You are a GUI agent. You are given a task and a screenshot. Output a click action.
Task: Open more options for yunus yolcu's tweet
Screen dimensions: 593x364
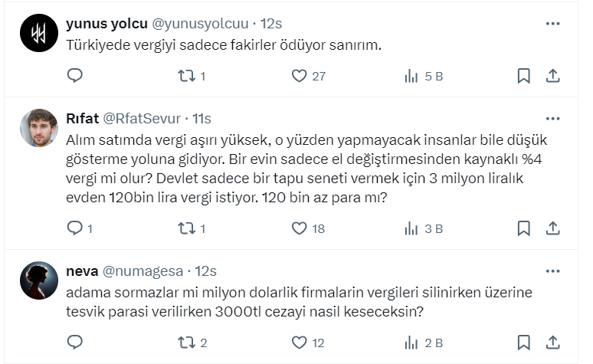point(552,24)
